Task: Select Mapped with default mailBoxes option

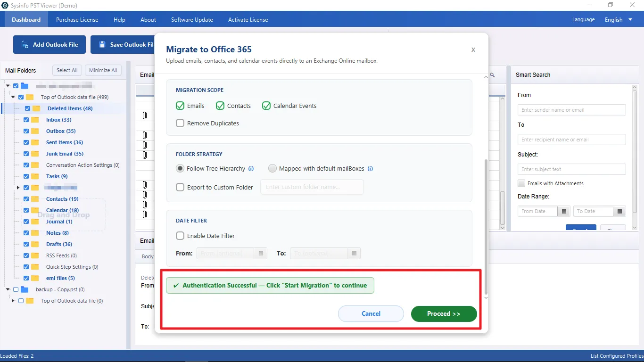Action: pos(272,168)
